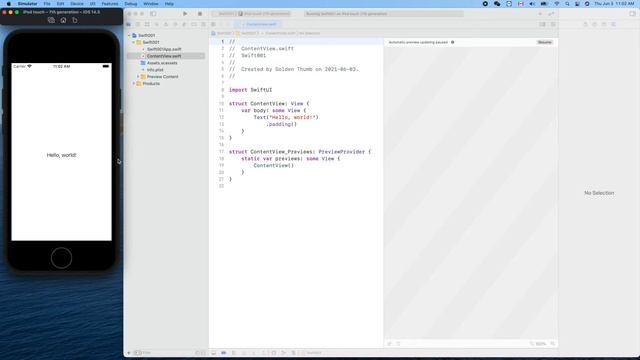The width and height of the screenshot is (640, 360).
Task: Open the Find navigator tab
Action: pos(157,24)
